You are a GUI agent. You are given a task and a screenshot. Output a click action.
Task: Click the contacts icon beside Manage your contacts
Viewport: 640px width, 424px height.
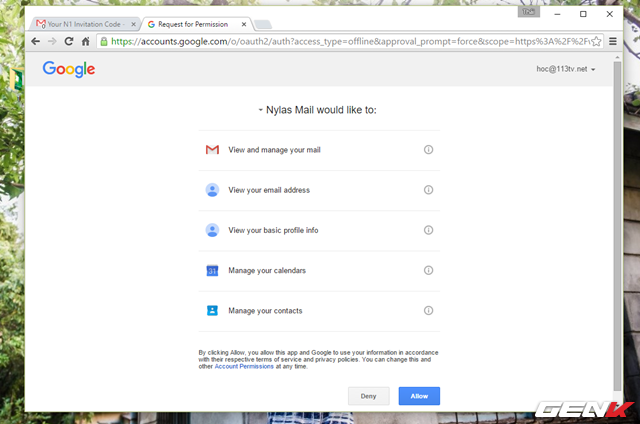pos(212,311)
